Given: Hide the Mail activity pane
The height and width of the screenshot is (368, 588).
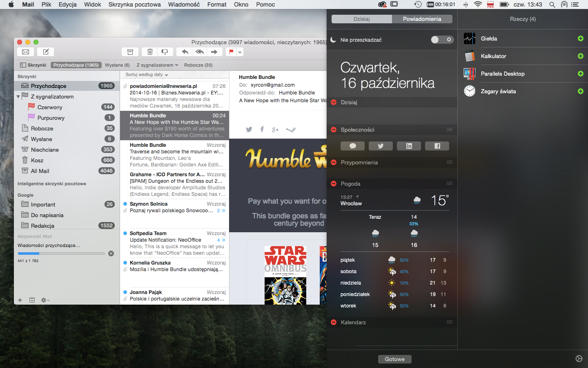Looking at the screenshot, I should click(x=32, y=300).
